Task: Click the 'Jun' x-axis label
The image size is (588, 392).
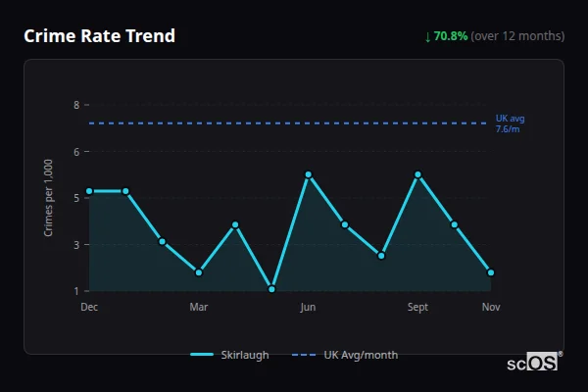Action: [x=308, y=307]
